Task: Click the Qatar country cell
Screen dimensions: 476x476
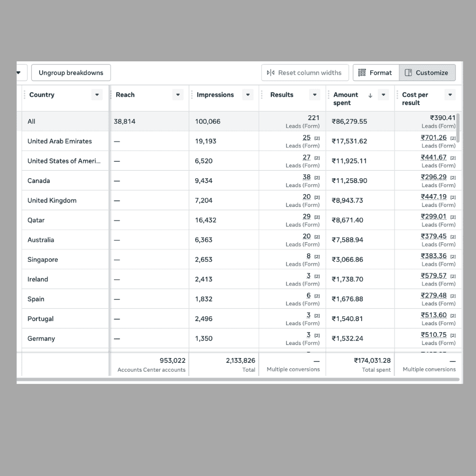Action: [x=65, y=220]
